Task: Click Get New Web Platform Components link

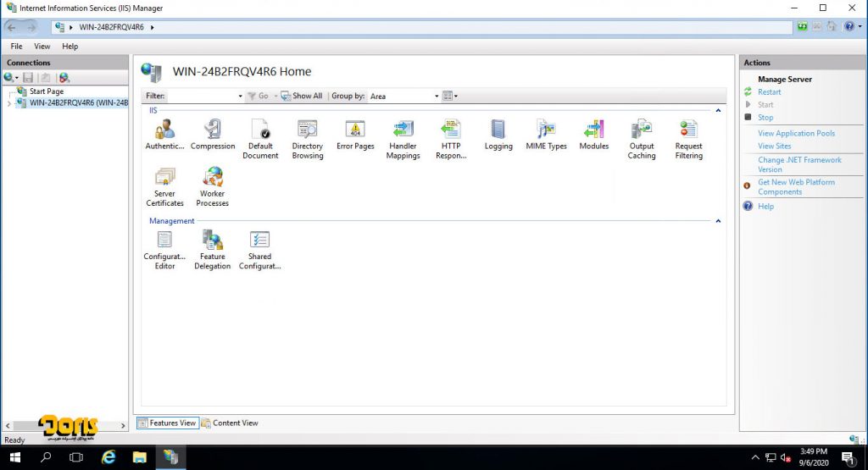Action: point(796,187)
